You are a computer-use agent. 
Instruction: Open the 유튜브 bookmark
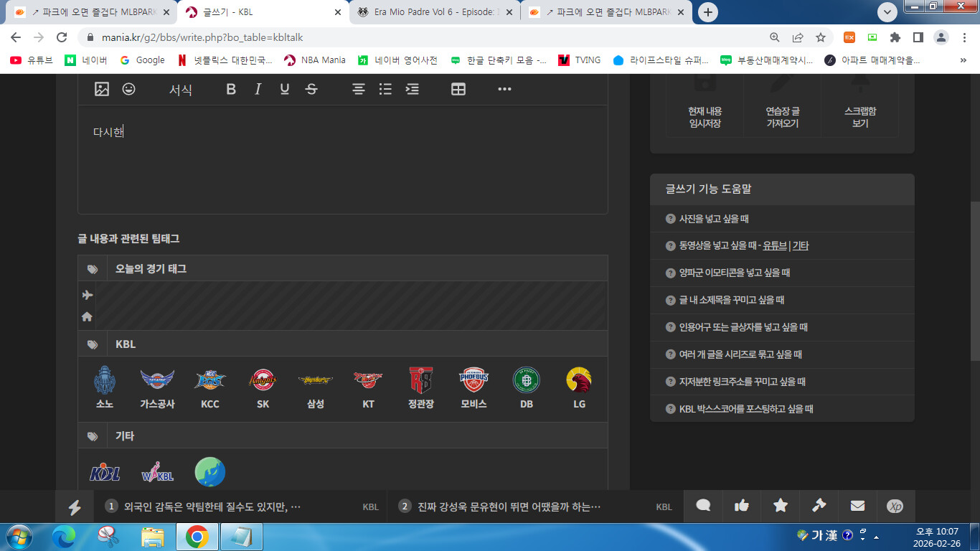(x=32, y=60)
